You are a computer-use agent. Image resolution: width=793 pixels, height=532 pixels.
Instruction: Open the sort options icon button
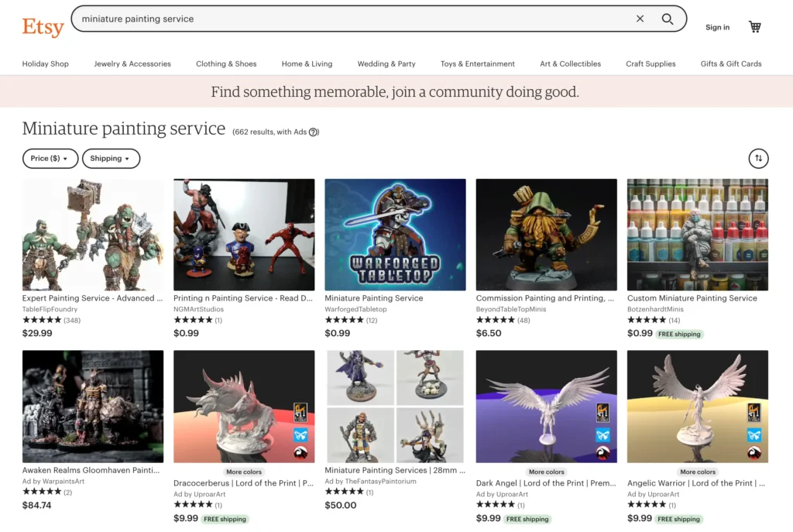pos(758,158)
